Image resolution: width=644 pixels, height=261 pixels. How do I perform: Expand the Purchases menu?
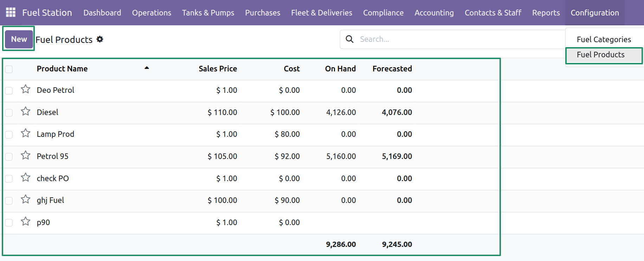[263, 13]
